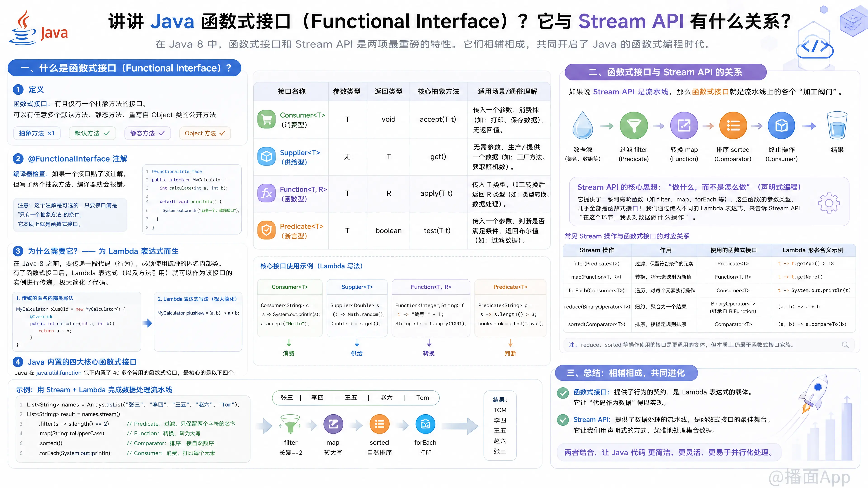Click the (a, b) -> a.compareTo(b) lambda example

tap(812, 324)
